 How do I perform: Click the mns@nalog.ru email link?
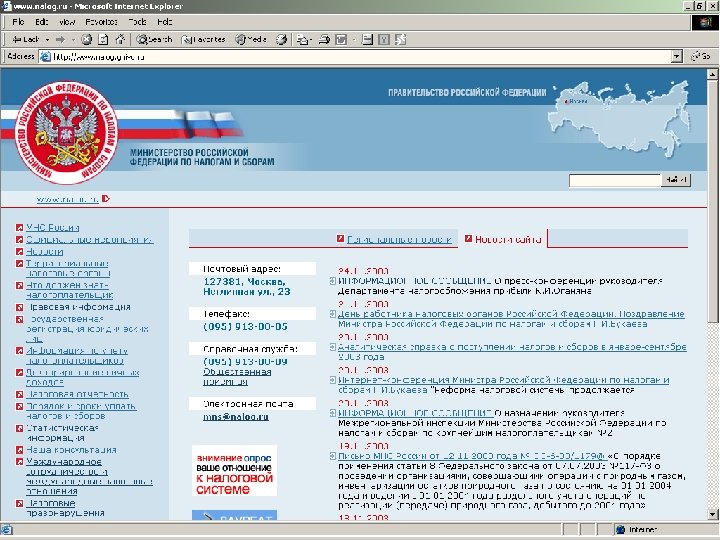click(236, 417)
